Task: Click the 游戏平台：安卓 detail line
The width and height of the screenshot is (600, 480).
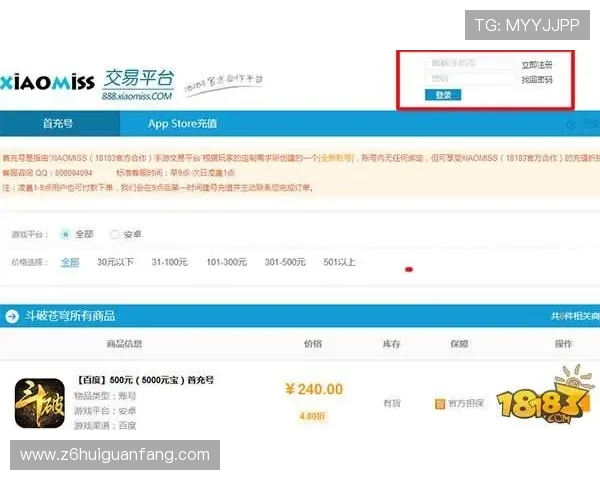Action: pos(105,411)
